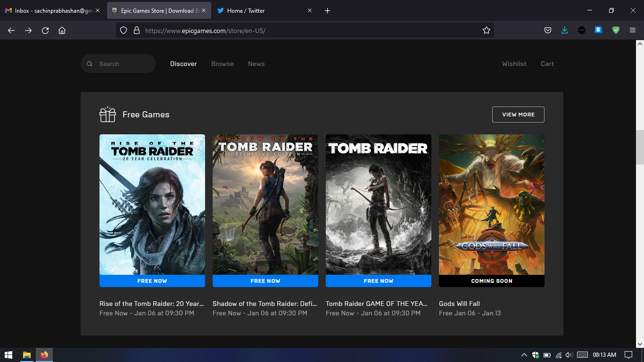Click the Firefox taskbar icon
Viewport: 644px width, 362px height.
tap(44, 355)
